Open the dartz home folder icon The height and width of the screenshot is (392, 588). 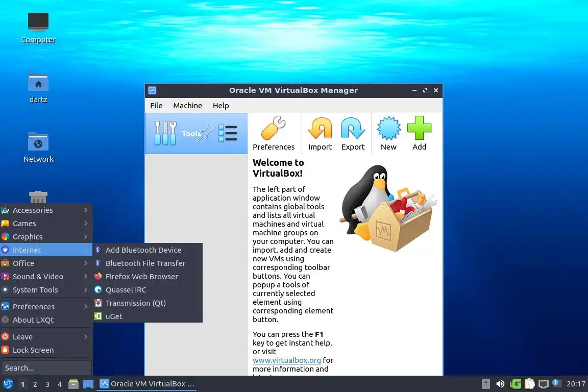click(38, 88)
